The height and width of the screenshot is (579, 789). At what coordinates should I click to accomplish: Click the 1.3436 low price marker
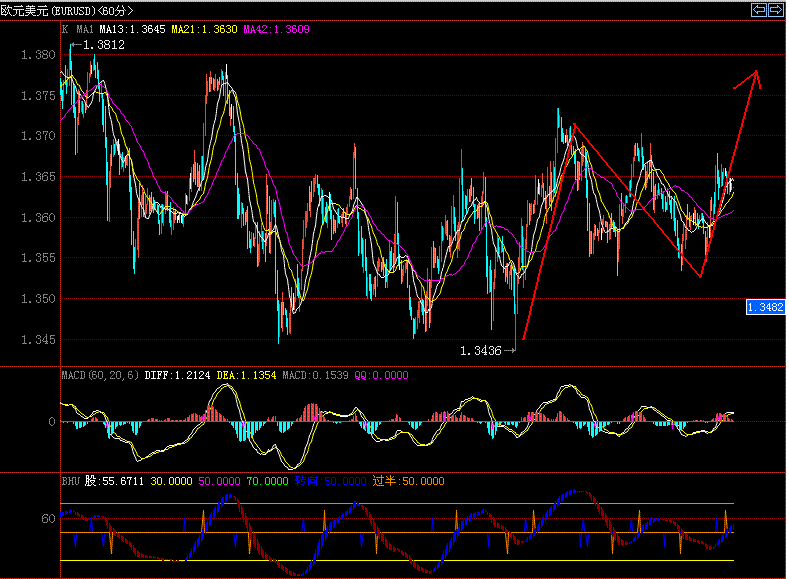(480, 350)
